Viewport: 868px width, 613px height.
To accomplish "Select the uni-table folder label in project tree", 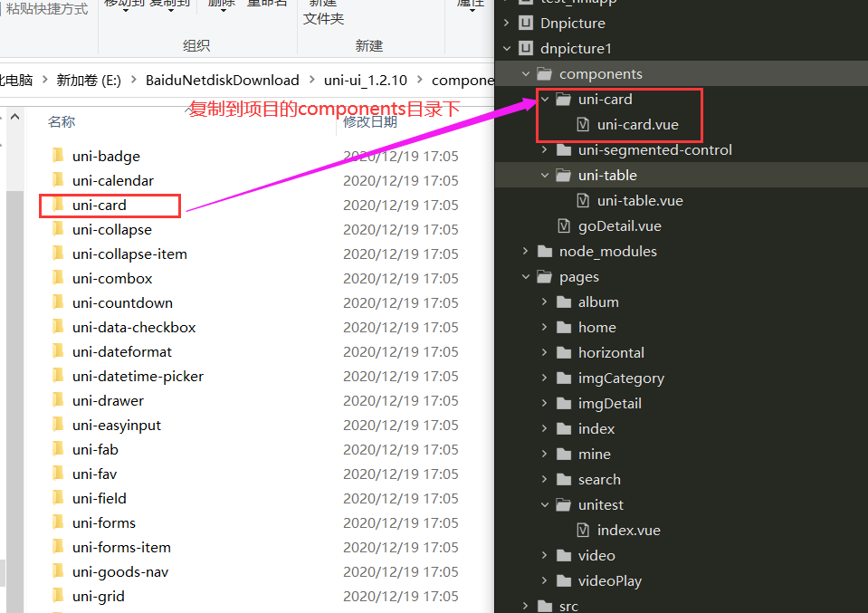I will [608, 175].
